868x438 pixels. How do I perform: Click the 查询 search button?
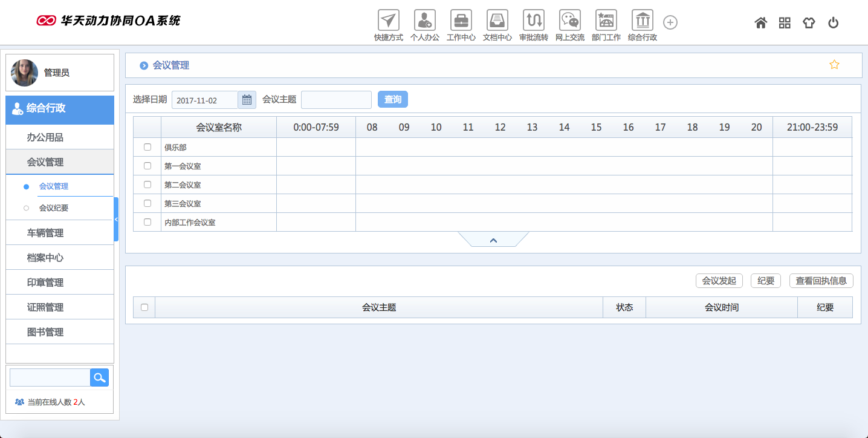(x=392, y=99)
